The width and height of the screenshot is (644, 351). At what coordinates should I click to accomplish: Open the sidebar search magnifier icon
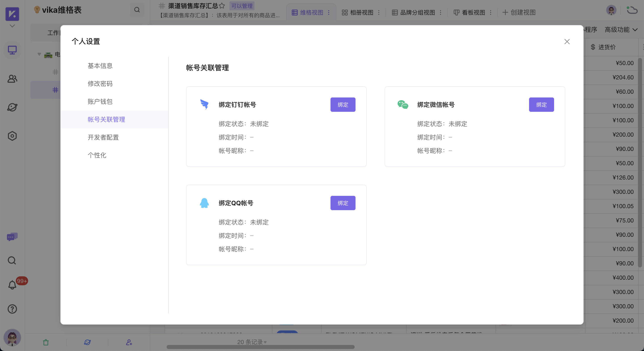coord(12,260)
